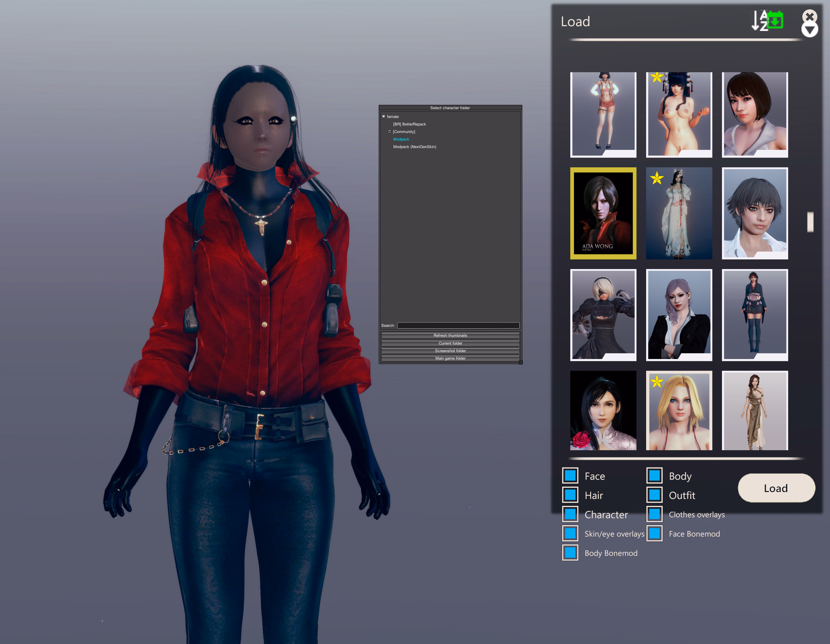Click the A-Z sort order icon
Image resolution: width=830 pixels, height=644 pixels.
point(759,21)
